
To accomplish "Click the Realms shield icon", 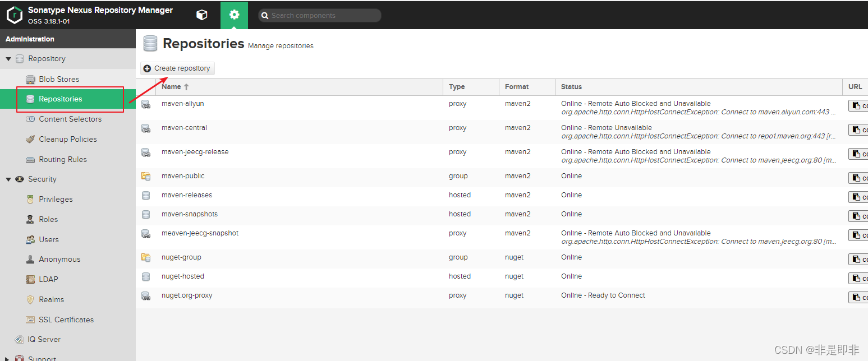I will coord(30,299).
